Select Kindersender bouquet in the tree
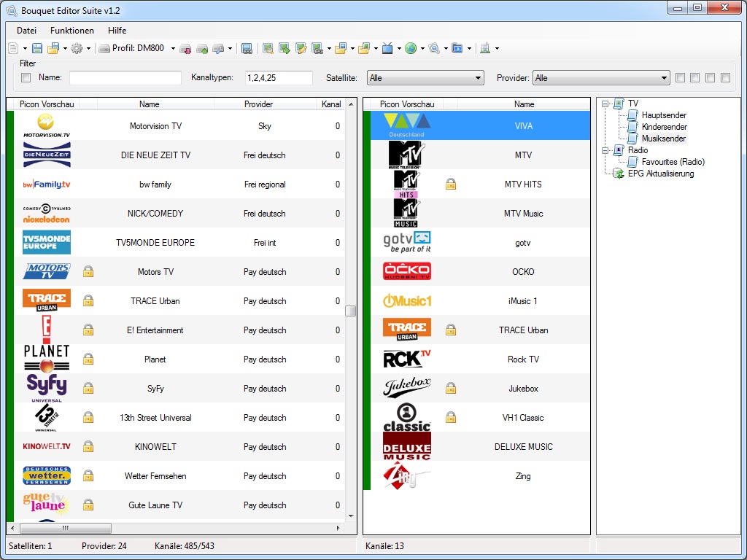 point(665,127)
